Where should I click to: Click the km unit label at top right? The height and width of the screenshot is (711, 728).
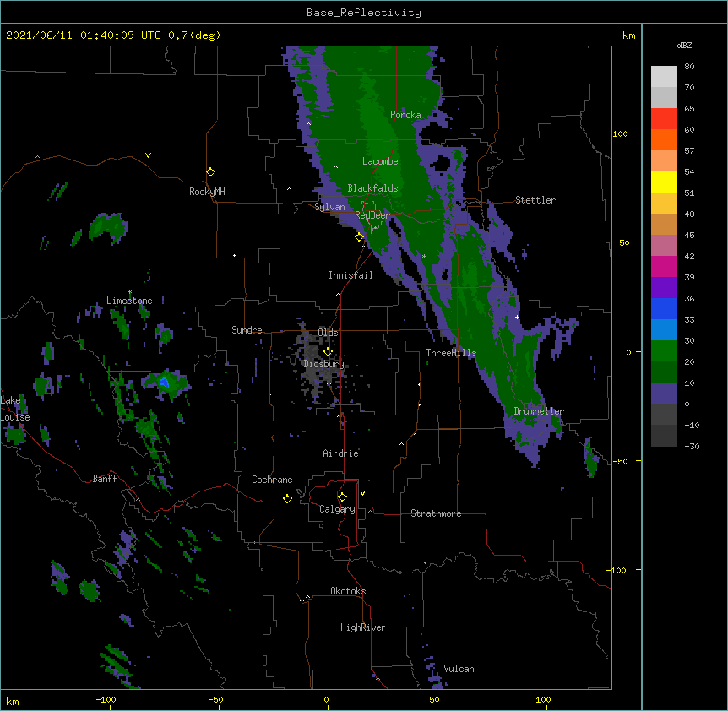point(628,35)
